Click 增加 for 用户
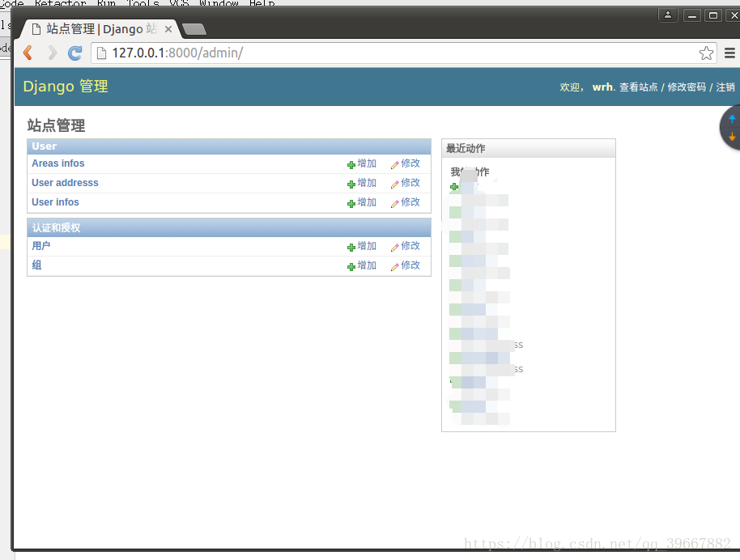Image resolution: width=740 pixels, height=560 pixels. click(x=362, y=246)
